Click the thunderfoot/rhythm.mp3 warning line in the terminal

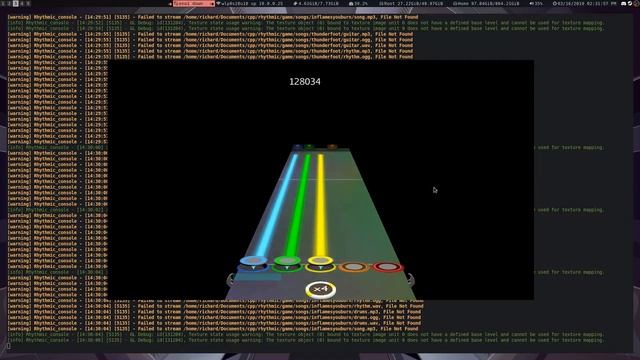coord(210,51)
